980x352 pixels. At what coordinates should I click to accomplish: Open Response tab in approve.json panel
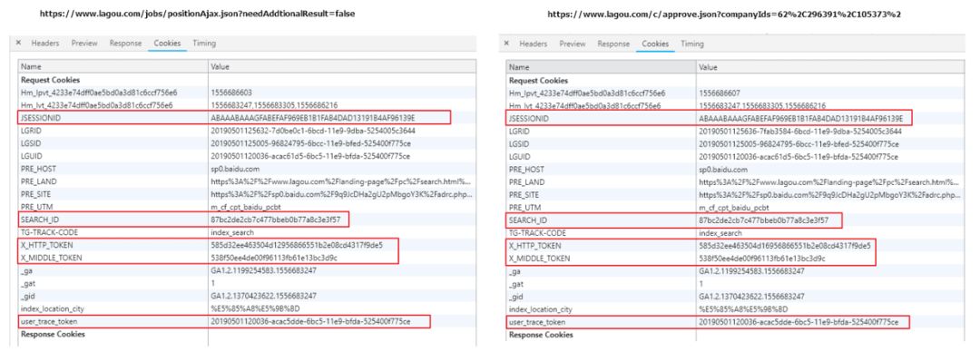point(613,44)
